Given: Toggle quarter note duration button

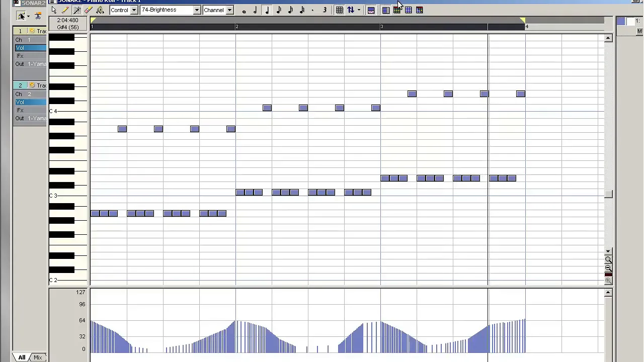Looking at the screenshot, I should 267,10.
